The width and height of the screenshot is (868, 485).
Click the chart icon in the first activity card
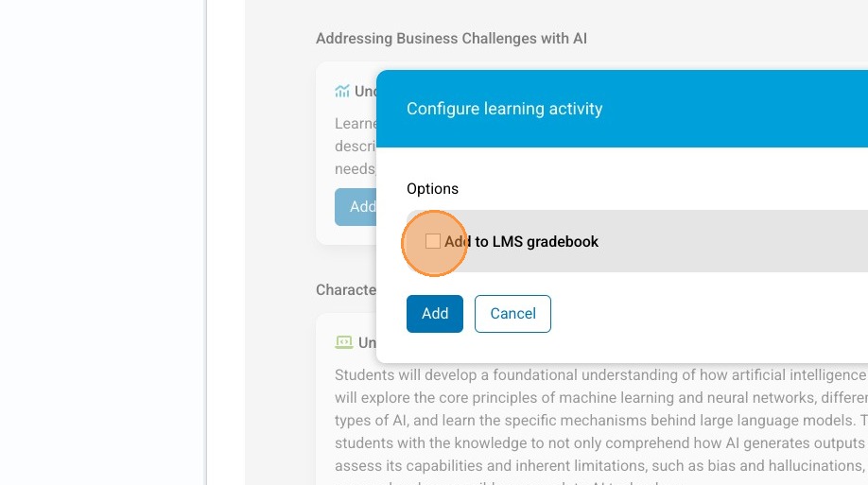coord(342,92)
